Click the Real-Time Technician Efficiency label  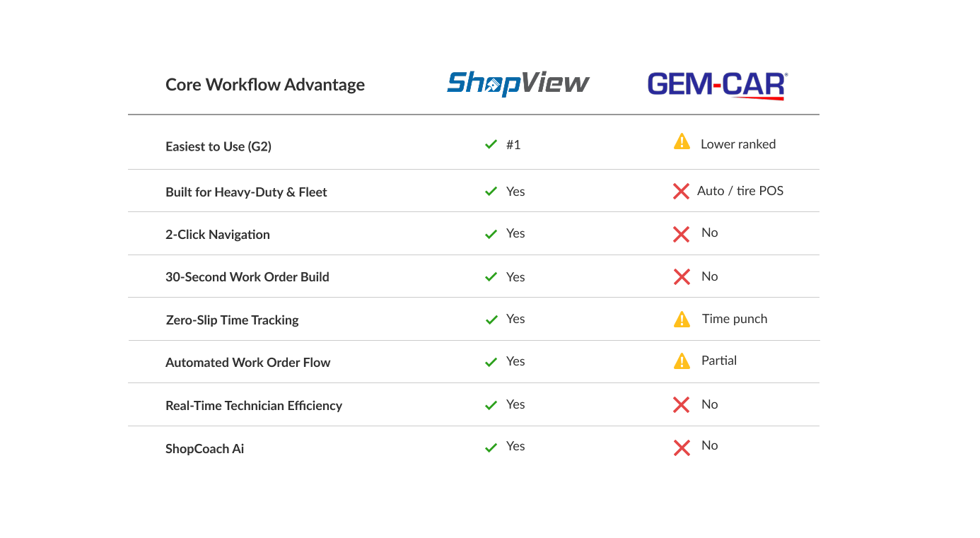(254, 406)
